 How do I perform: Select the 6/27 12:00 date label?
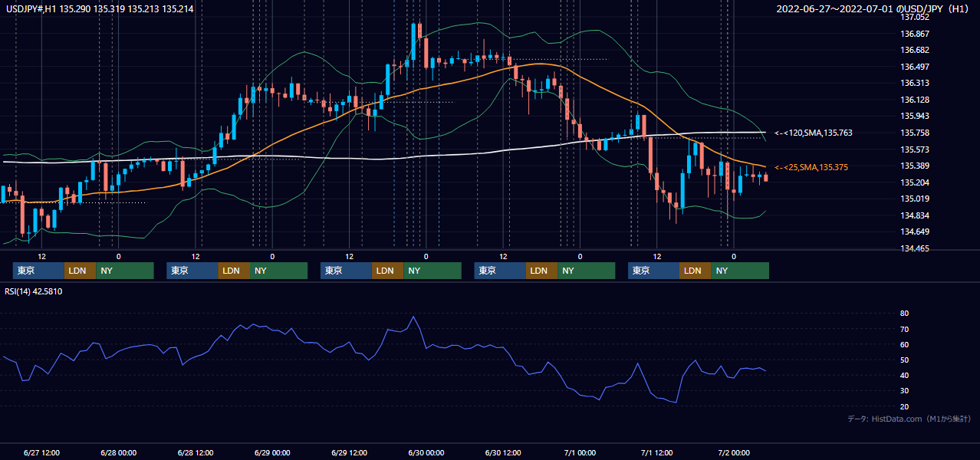(41, 452)
